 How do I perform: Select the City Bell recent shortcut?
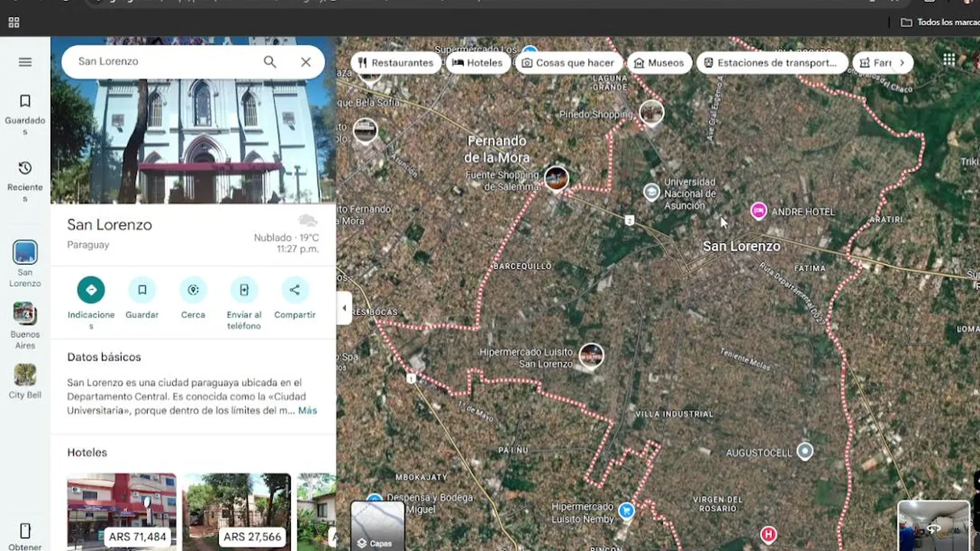click(x=25, y=382)
